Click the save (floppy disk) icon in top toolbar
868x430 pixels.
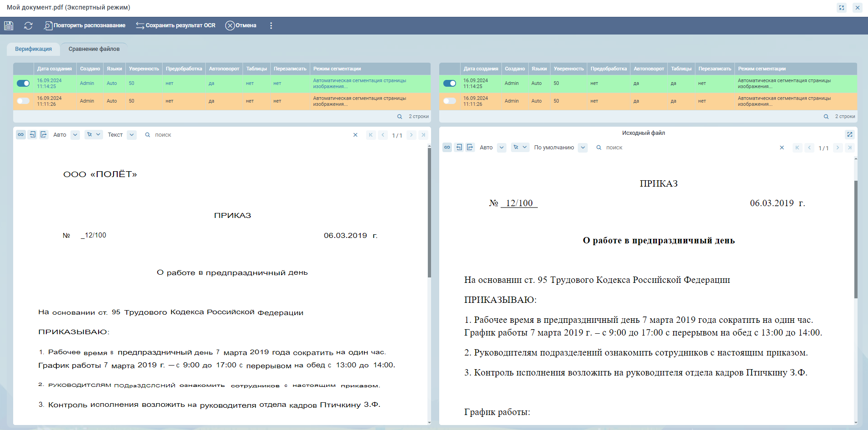click(x=9, y=25)
